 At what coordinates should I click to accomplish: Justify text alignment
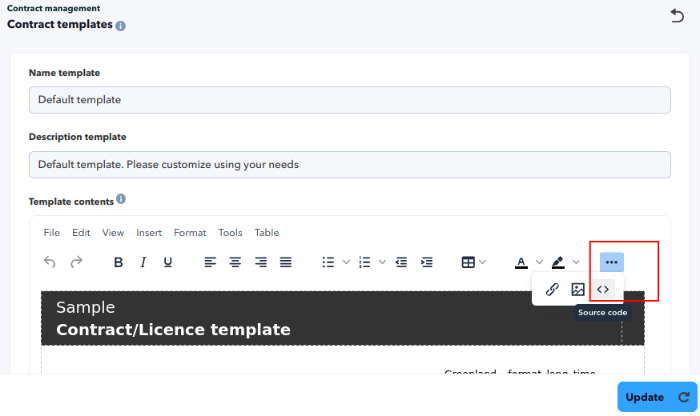click(x=286, y=262)
